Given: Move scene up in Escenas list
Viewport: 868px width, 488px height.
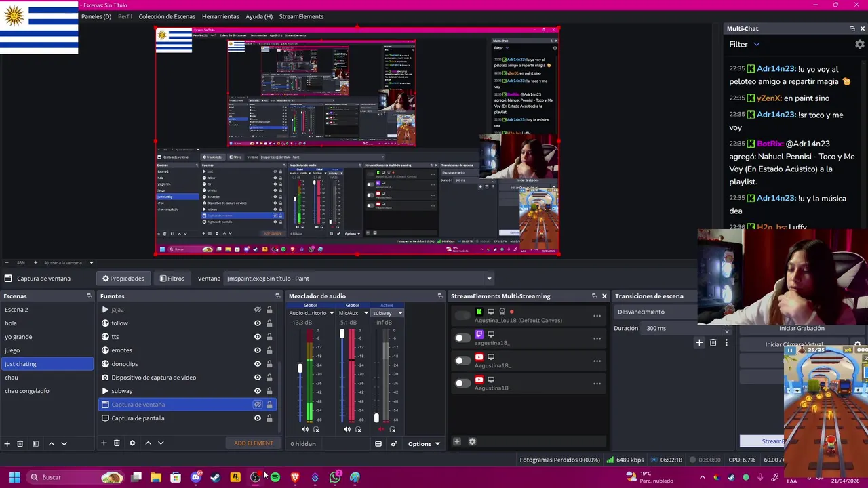Looking at the screenshot, I should tap(51, 443).
